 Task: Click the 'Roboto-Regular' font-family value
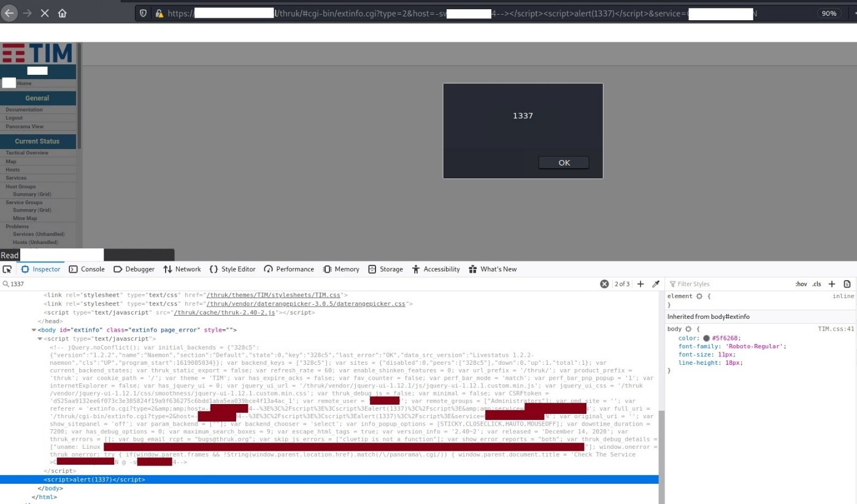[754, 346]
